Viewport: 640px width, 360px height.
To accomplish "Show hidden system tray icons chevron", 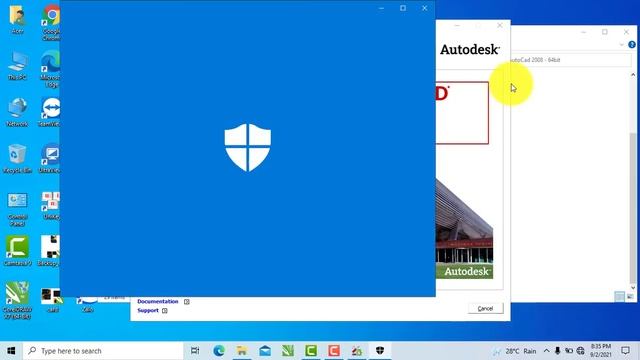I will pos(546,351).
